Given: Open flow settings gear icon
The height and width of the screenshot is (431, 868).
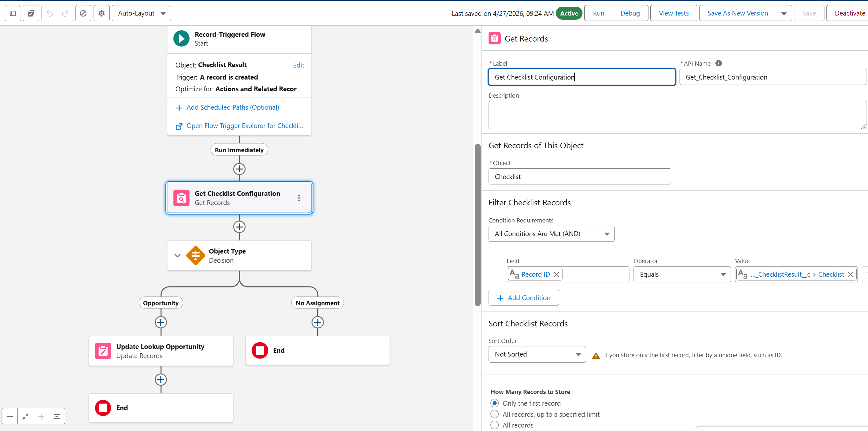Looking at the screenshot, I should [x=102, y=13].
